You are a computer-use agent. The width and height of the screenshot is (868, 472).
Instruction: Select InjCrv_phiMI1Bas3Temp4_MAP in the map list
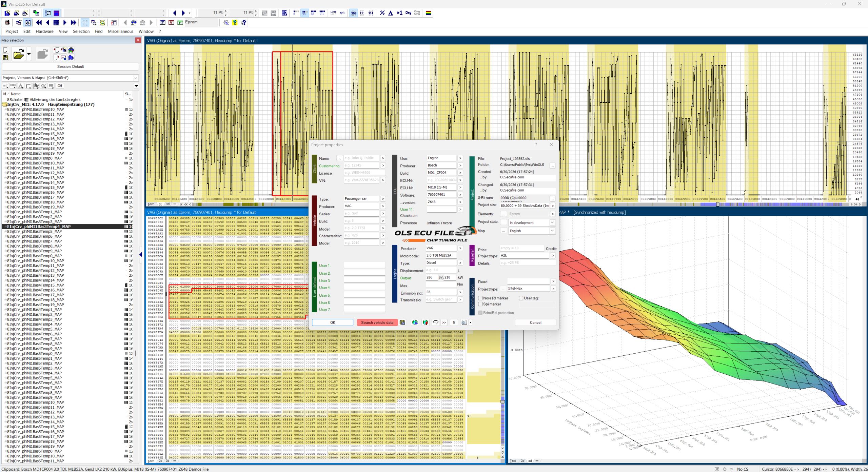(x=40, y=227)
